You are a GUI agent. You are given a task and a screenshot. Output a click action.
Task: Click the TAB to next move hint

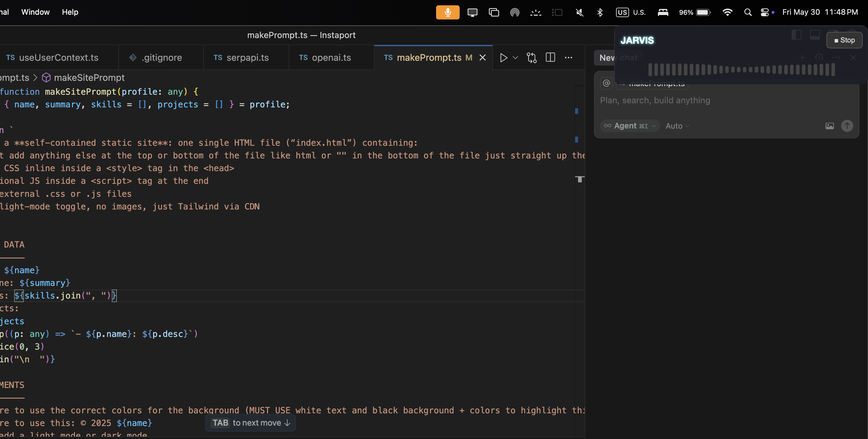tap(250, 423)
